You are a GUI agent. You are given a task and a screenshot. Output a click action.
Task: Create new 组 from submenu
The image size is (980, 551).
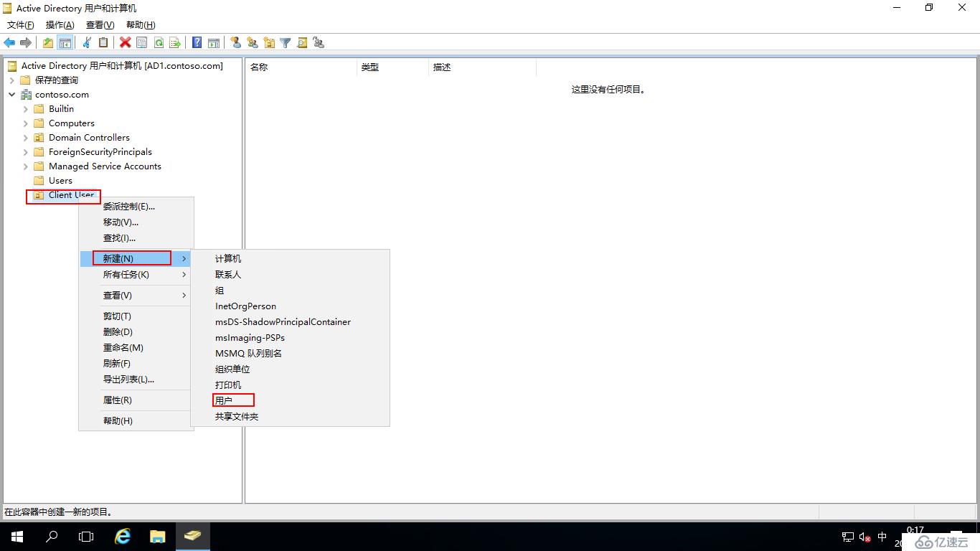[x=290, y=291]
